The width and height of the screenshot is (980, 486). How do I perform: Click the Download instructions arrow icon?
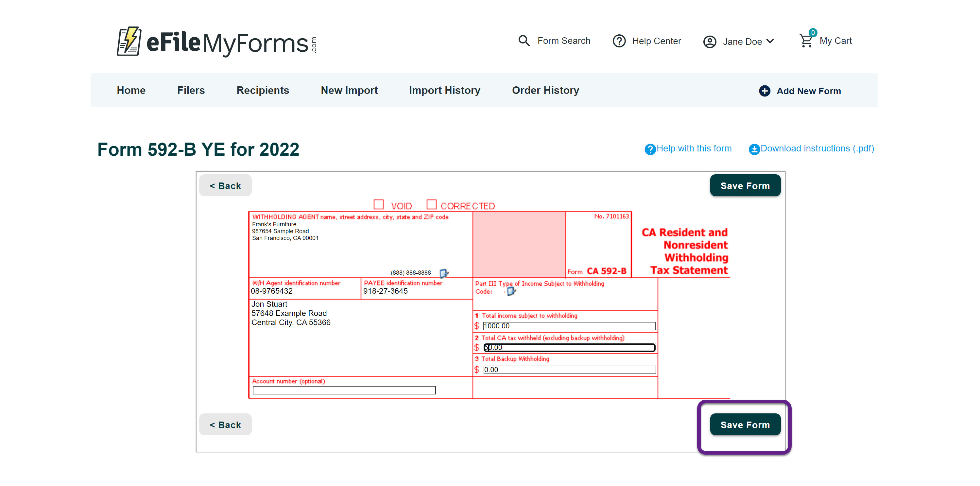(x=754, y=149)
